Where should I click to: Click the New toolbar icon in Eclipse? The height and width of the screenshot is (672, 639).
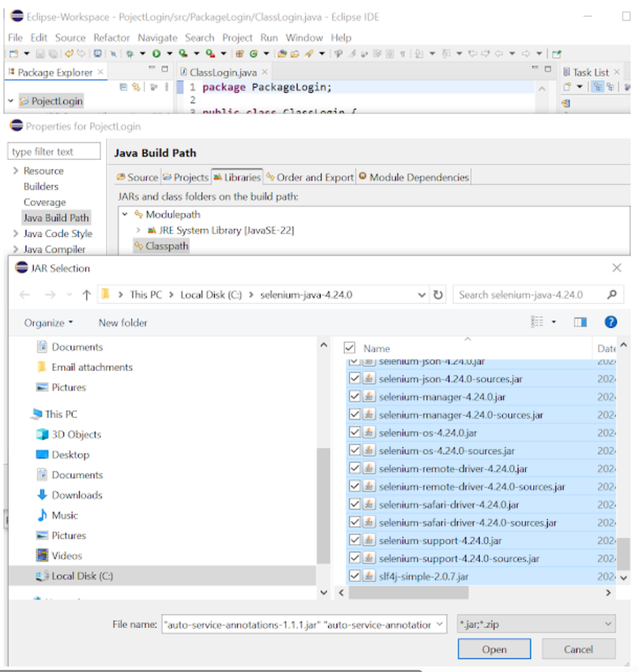(x=14, y=54)
